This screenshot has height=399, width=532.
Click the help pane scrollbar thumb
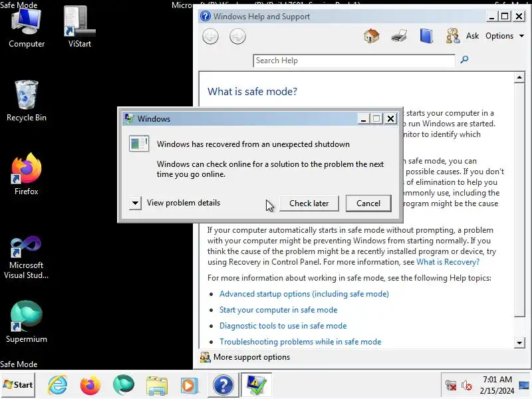point(519,200)
